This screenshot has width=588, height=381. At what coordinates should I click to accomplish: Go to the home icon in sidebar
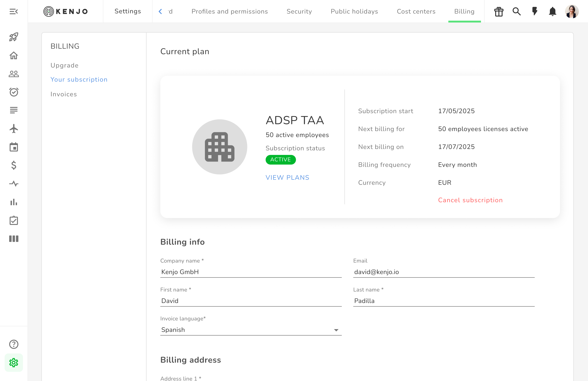click(x=14, y=56)
